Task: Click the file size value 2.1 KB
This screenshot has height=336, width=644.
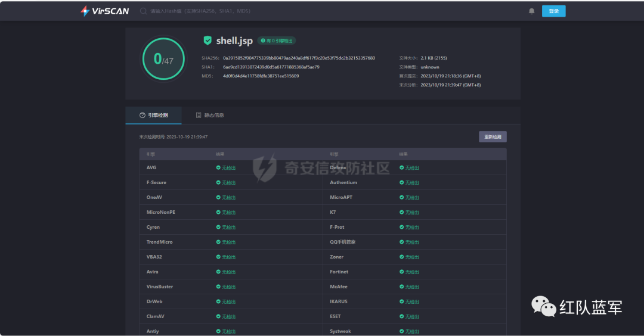Action: click(x=434, y=58)
